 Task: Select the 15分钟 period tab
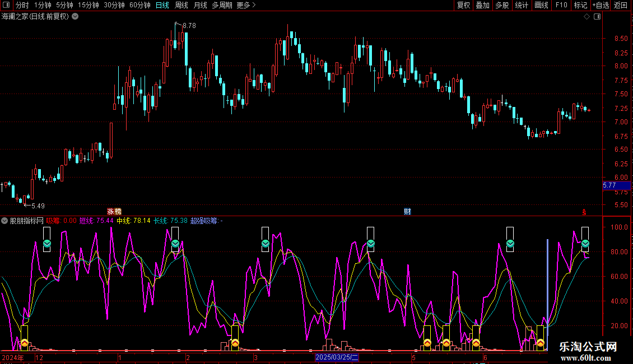tap(88, 5)
